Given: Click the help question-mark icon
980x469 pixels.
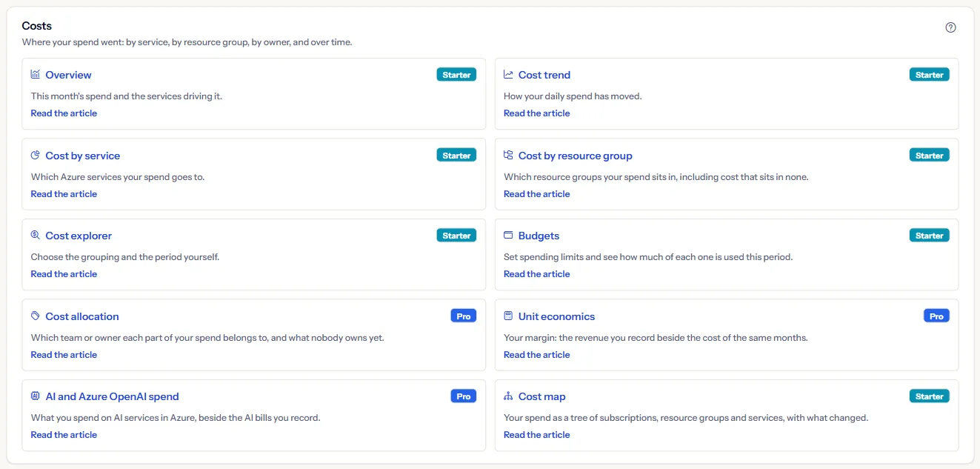Looking at the screenshot, I should 951,27.
